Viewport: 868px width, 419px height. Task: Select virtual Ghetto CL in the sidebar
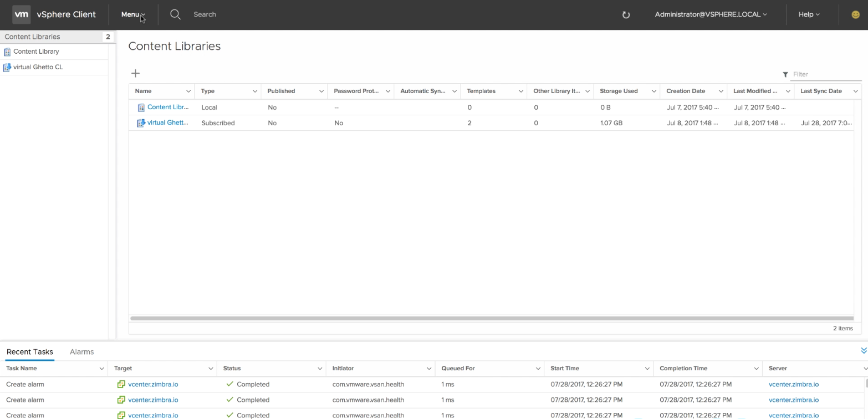pos(38,67)
